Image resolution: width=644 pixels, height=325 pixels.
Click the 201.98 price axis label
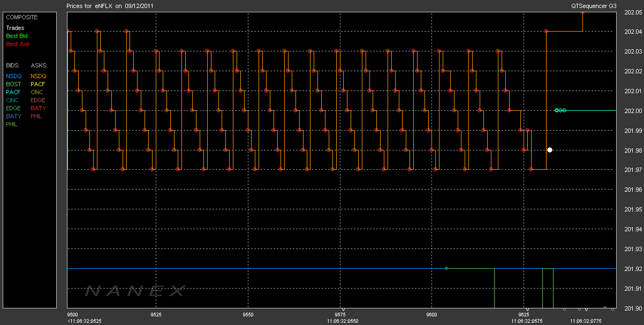tap(633, 150)
